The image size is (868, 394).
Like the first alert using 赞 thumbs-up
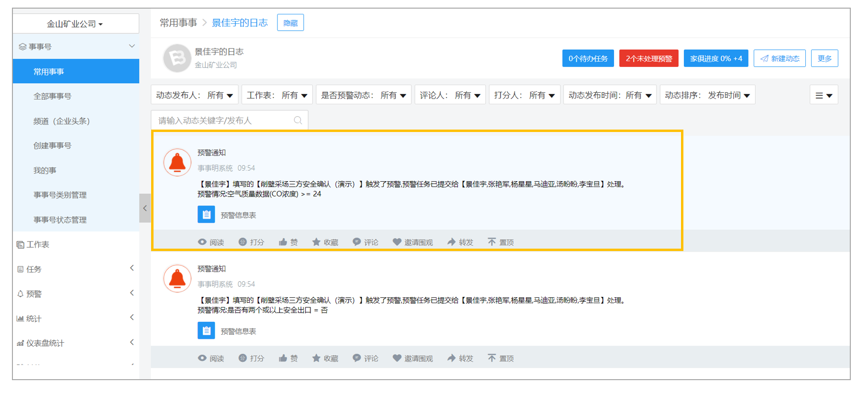click(x=283, y=242)
